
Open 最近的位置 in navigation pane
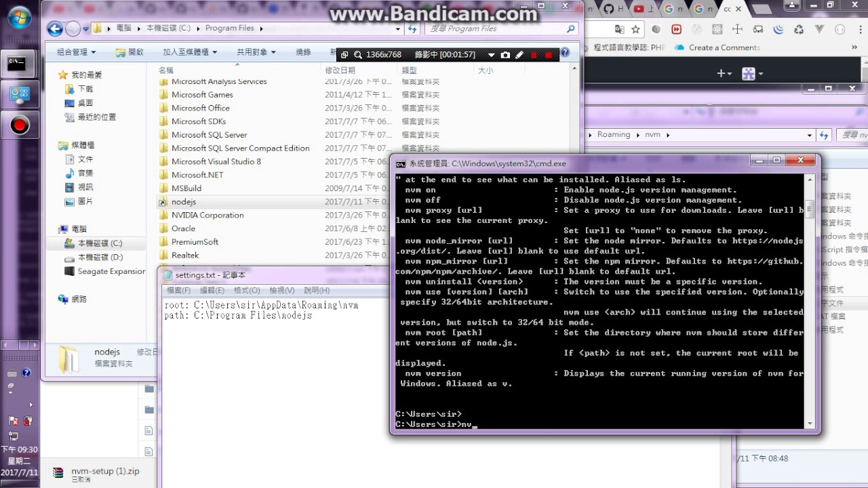click(97, 117)
